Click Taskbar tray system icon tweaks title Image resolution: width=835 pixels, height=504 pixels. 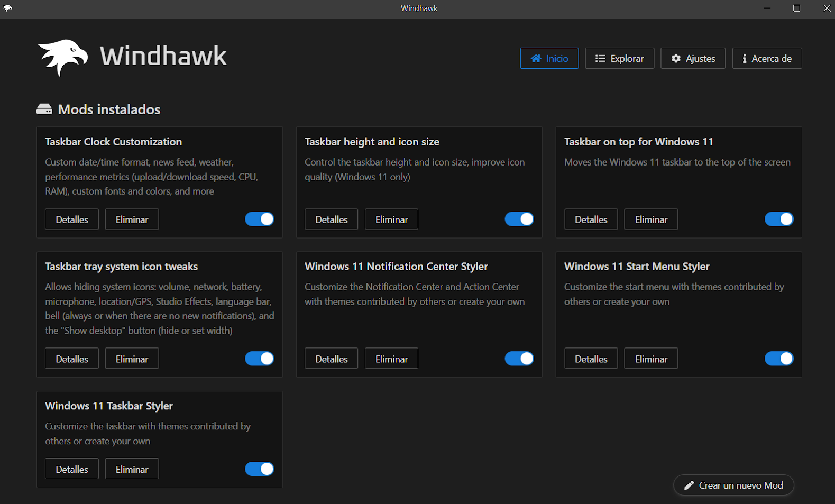click(121, 267)
